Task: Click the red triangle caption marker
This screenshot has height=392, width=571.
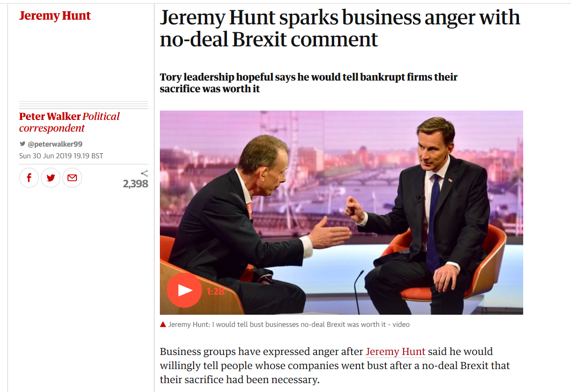Action: [163, 324]
